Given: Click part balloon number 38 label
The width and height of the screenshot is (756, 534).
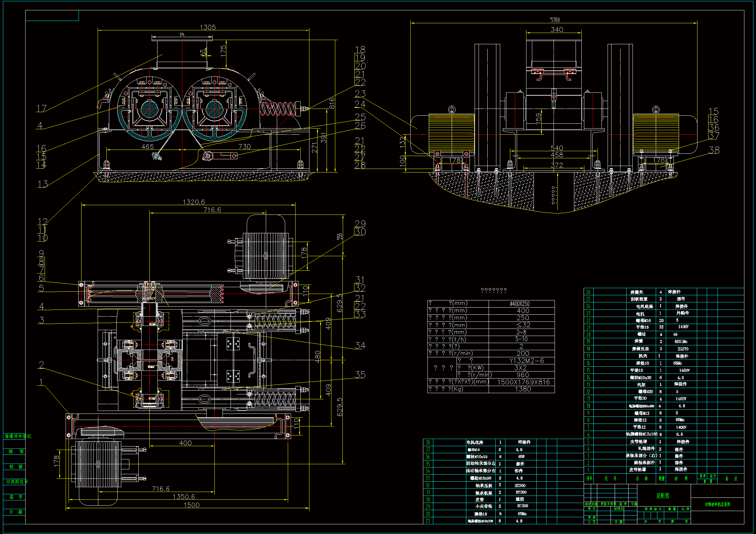Looking at the screenshot, I should point(714,150).
